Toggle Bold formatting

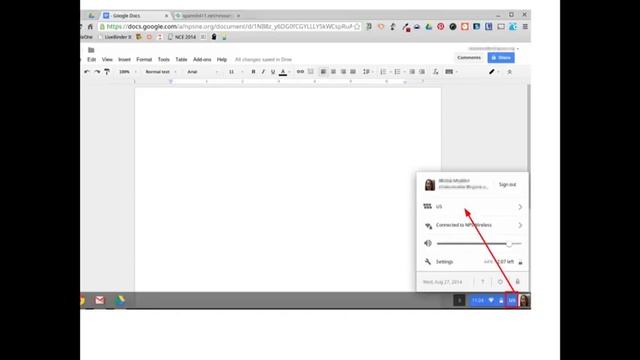[253, 72]
